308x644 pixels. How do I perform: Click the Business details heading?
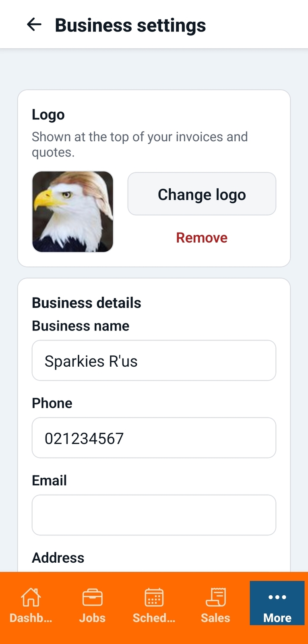click(x=87, y=303)
